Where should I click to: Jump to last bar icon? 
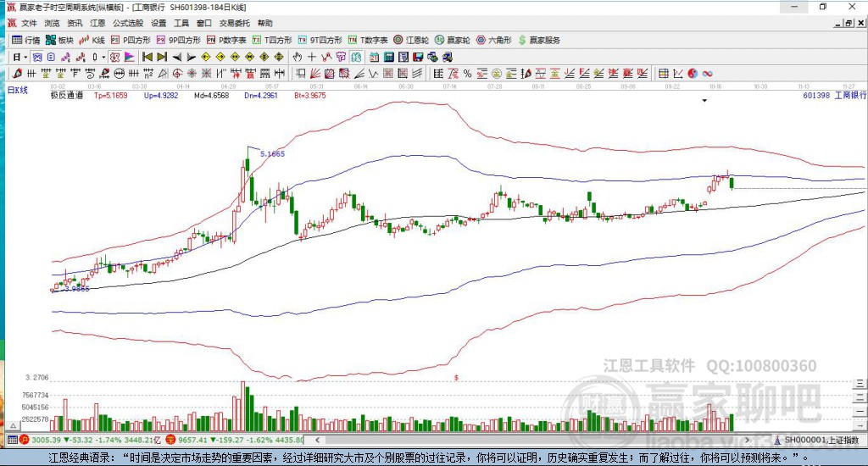162,57
